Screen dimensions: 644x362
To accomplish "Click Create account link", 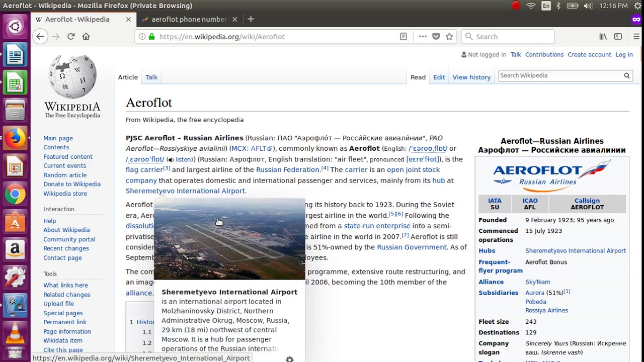I will coord(589,54).
